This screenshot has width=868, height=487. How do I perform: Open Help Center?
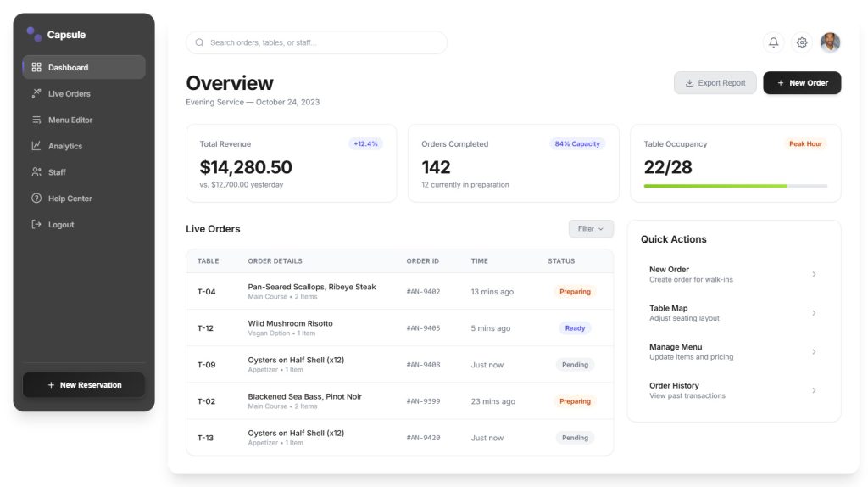pyautogui.click(x=84, y=198)
